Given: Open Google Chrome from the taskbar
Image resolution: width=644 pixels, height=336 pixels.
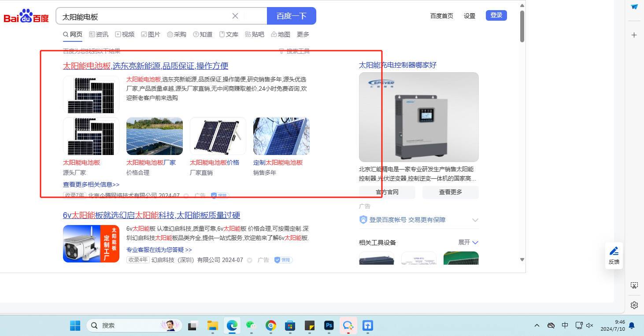Looking at the screenshot, I should [x=270, y=325].
